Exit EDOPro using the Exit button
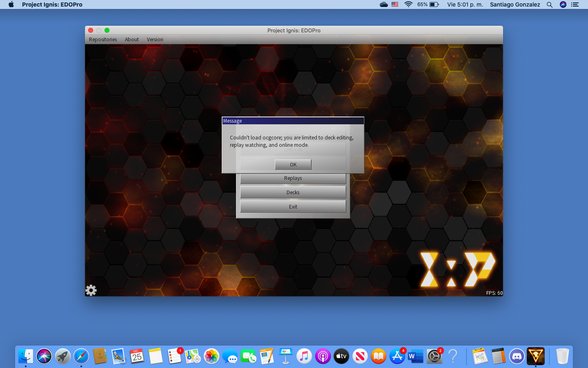Image resolution: width=588 pixels, height=368 pixels. (x=293, y=206)
